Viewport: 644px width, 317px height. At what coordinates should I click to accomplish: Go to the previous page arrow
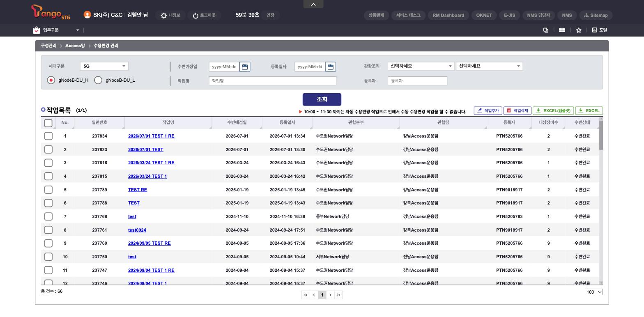[314, 295]
